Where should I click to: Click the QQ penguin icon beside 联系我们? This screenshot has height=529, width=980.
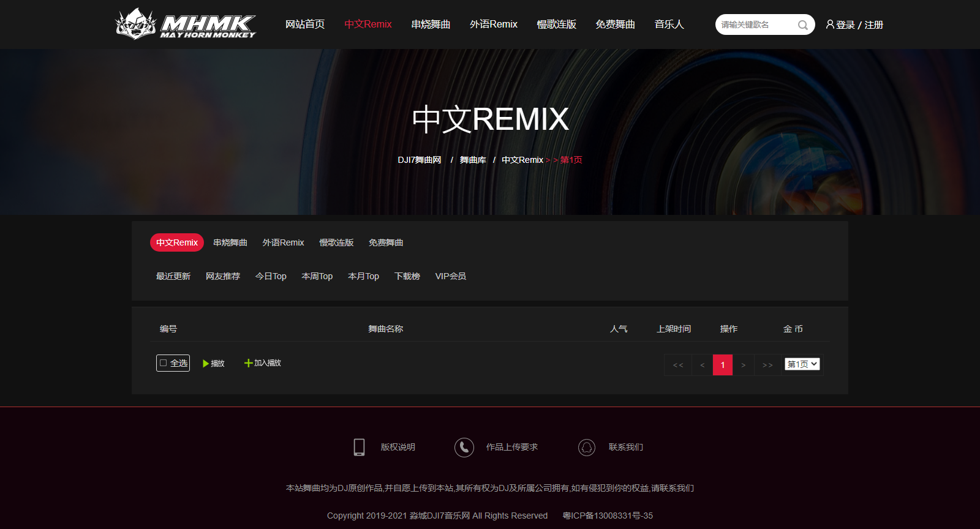(587, 448)
